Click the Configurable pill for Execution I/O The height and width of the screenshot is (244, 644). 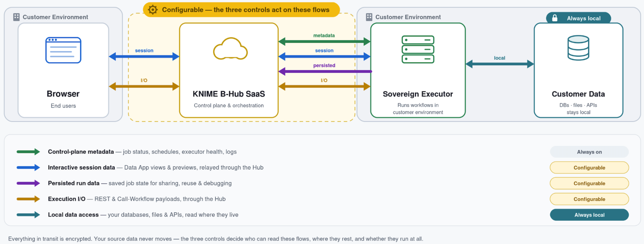[589, 199]
